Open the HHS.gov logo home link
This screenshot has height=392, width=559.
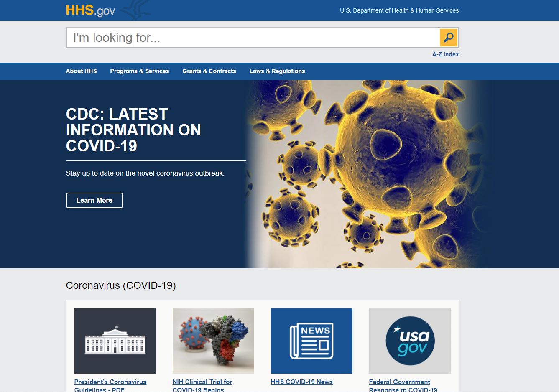tap(90, 10)
